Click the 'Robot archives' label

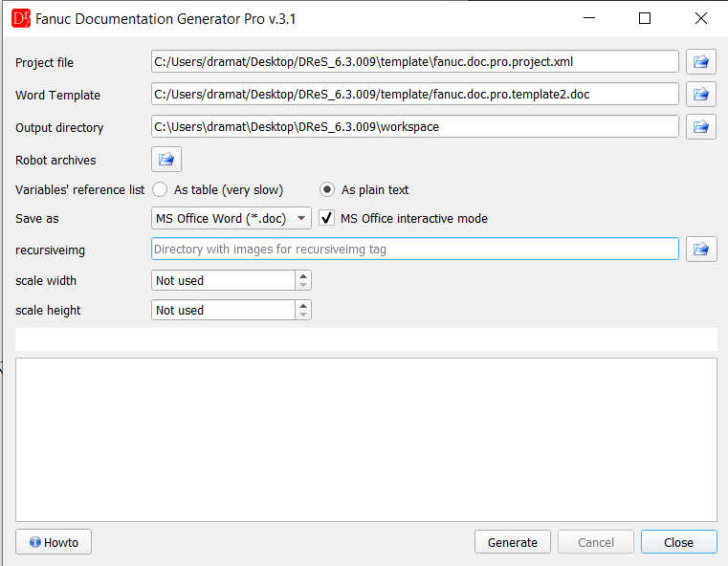pyautogui.click(x=55, y=160)
